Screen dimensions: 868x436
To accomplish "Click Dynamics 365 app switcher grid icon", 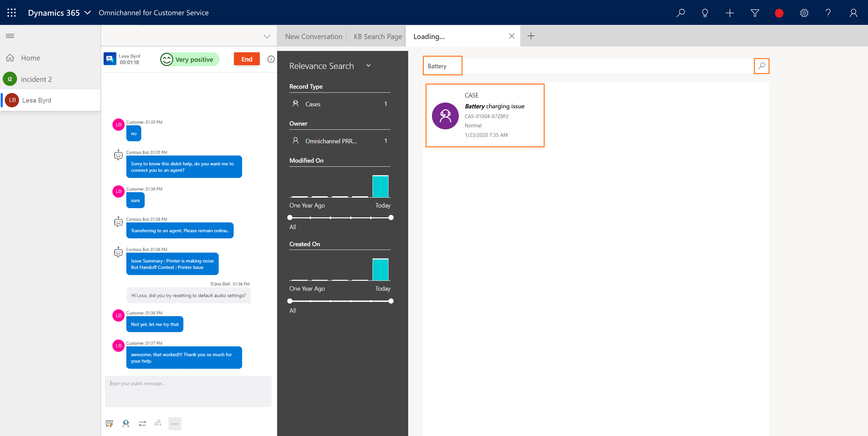I will pos(11,12).
